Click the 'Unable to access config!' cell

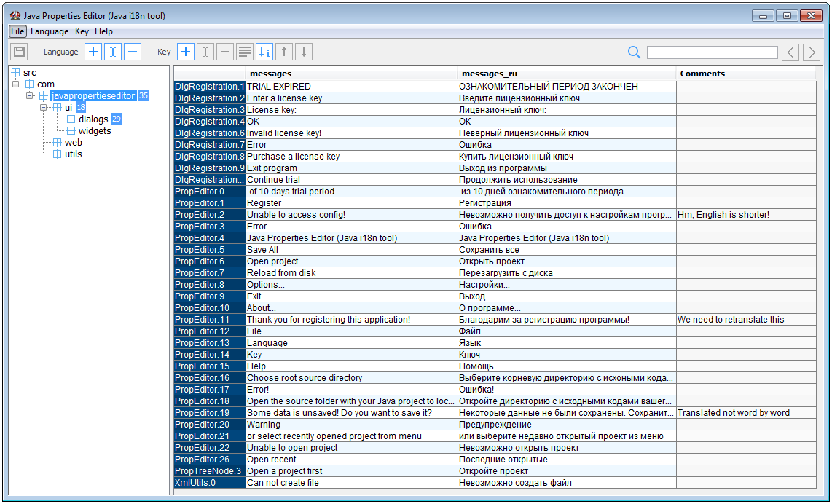pyautogui.click(x=351, y=215)
